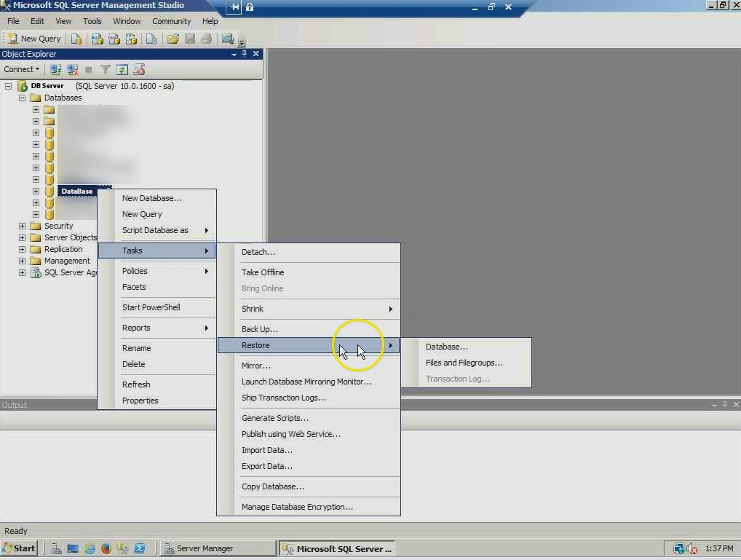This screenshot has height=560, width=741.
Task: Apply a filter in Object Explorer
Action: point(105,69)
